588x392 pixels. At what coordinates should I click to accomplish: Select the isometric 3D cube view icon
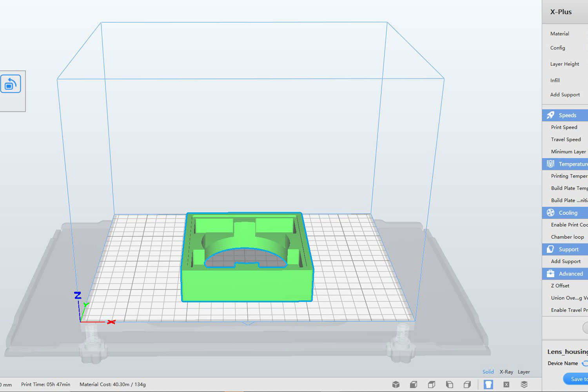pyautogui.click(x=396, y=385)
